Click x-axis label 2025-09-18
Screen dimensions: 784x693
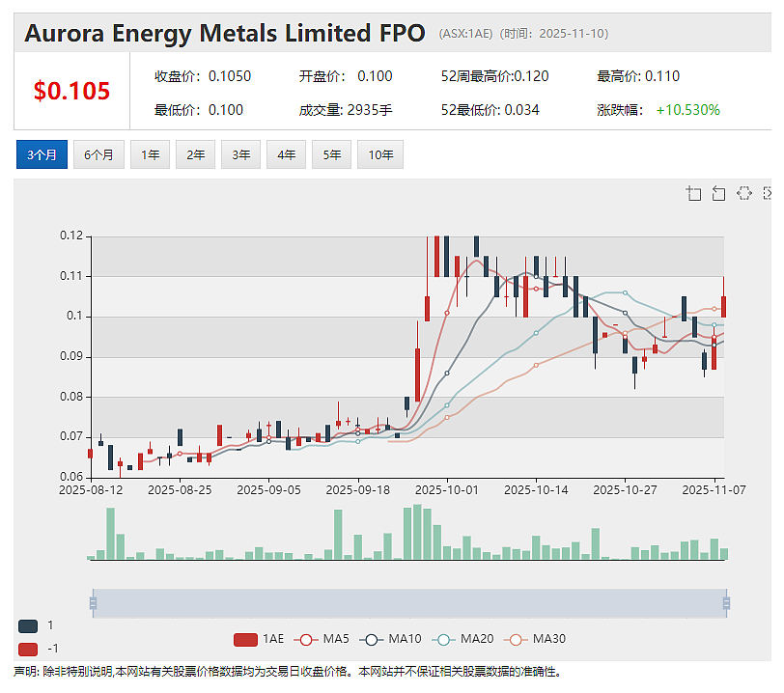tap(358, 490)
